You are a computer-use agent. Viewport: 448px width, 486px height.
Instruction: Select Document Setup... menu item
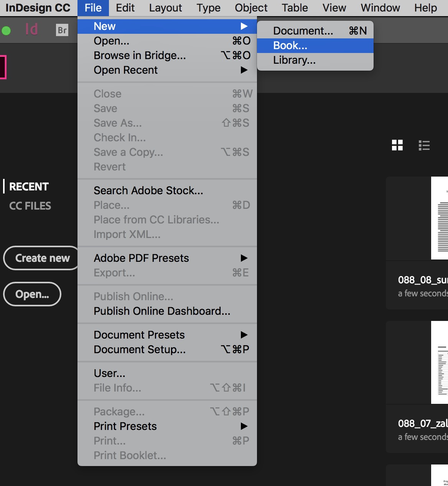click(167, 349)
